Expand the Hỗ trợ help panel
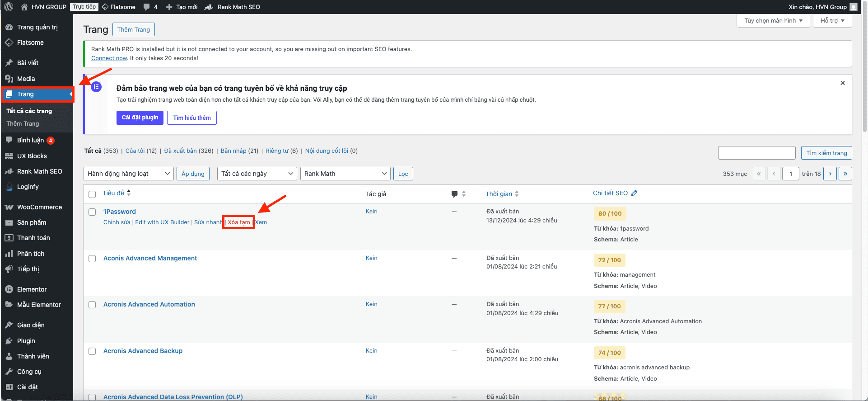 pos(832,21)
